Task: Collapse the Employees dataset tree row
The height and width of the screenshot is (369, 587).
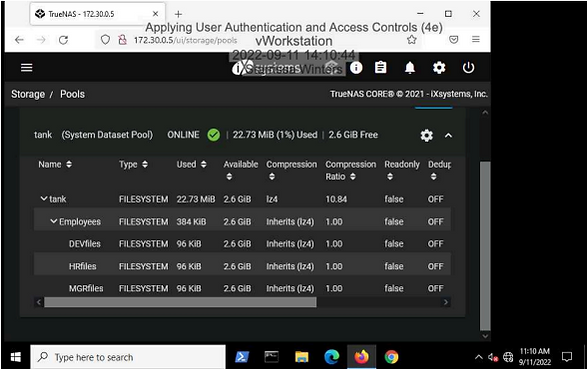Action: coord(54,221)
